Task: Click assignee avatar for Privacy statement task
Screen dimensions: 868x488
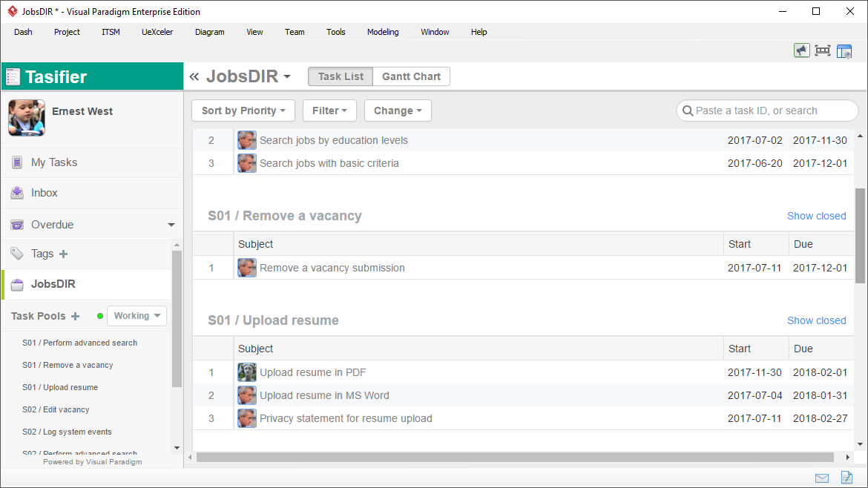Action: coord(247,418)
